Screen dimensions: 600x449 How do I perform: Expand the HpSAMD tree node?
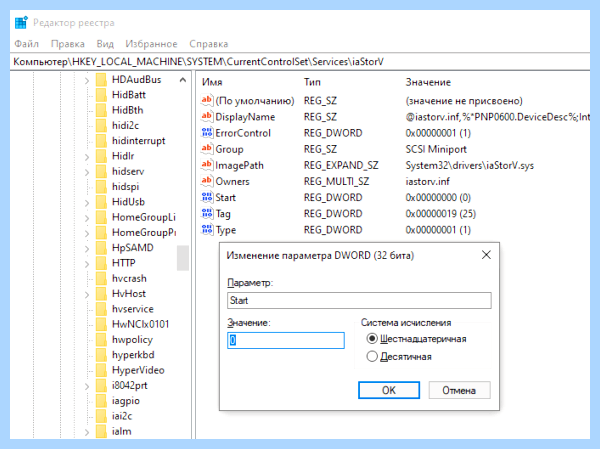coord(87,249)
